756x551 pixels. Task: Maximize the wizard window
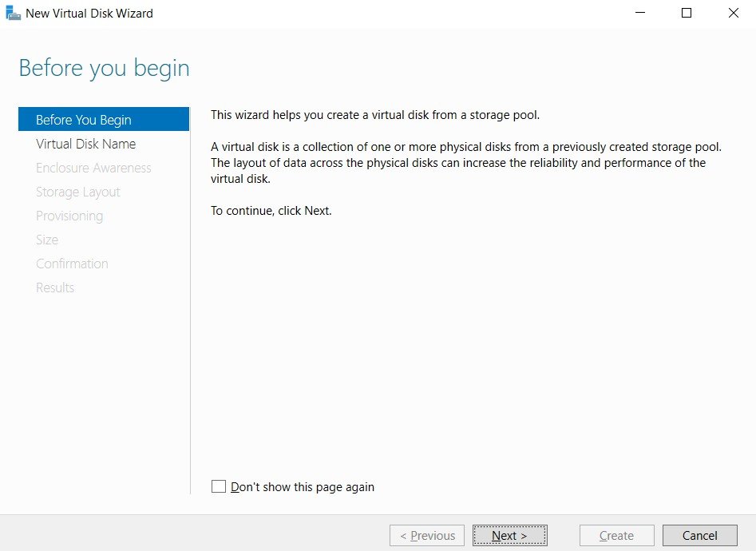687,13
